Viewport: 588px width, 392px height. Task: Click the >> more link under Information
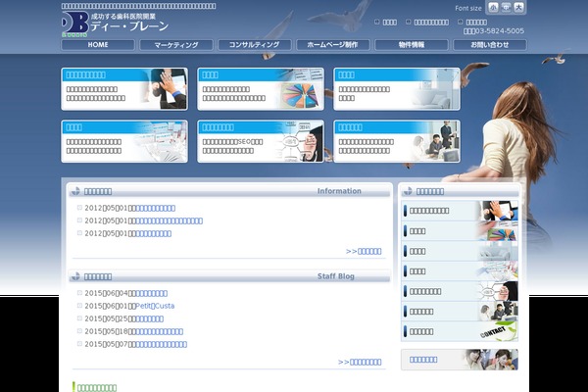[364, 251]
